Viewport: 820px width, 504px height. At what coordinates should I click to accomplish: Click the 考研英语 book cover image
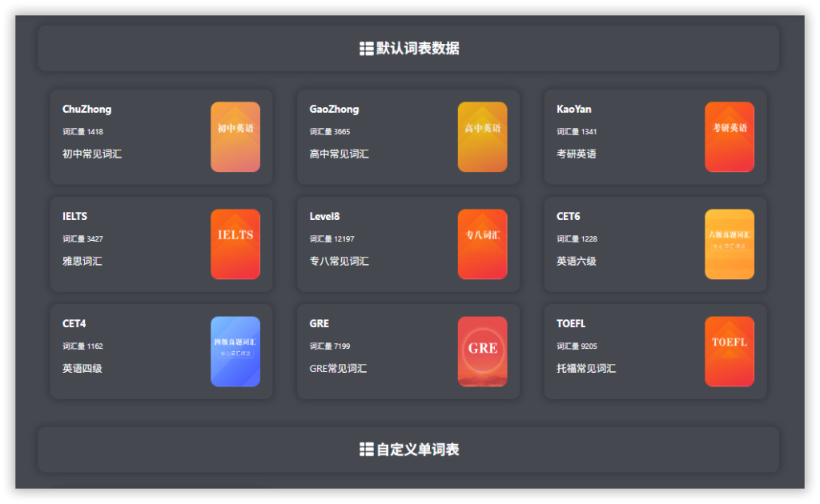click(x=730, y=137)
